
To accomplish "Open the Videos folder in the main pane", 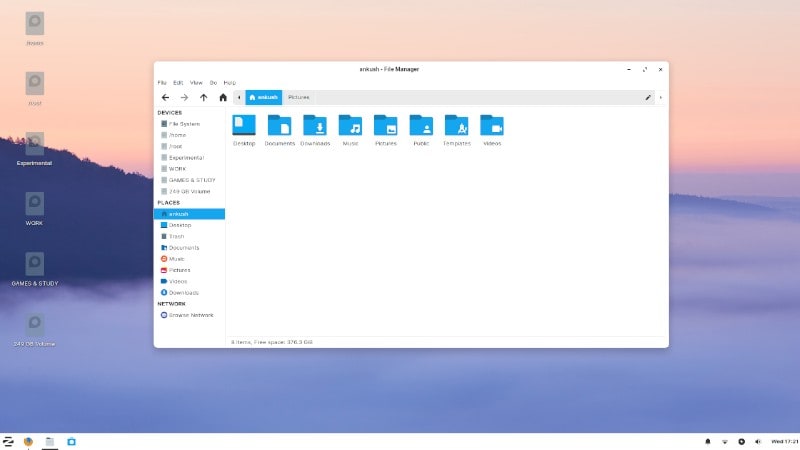I will (x=492, y=126).
